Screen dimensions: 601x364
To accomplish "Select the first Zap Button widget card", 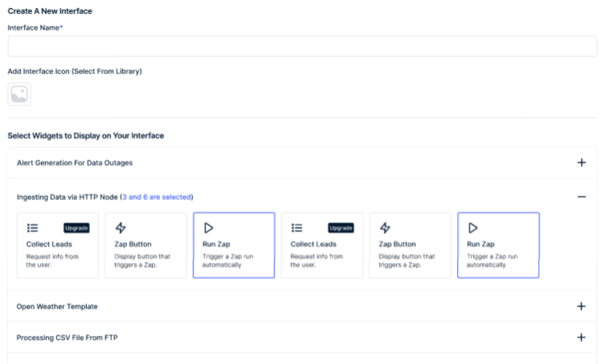I will click(146, 245).
